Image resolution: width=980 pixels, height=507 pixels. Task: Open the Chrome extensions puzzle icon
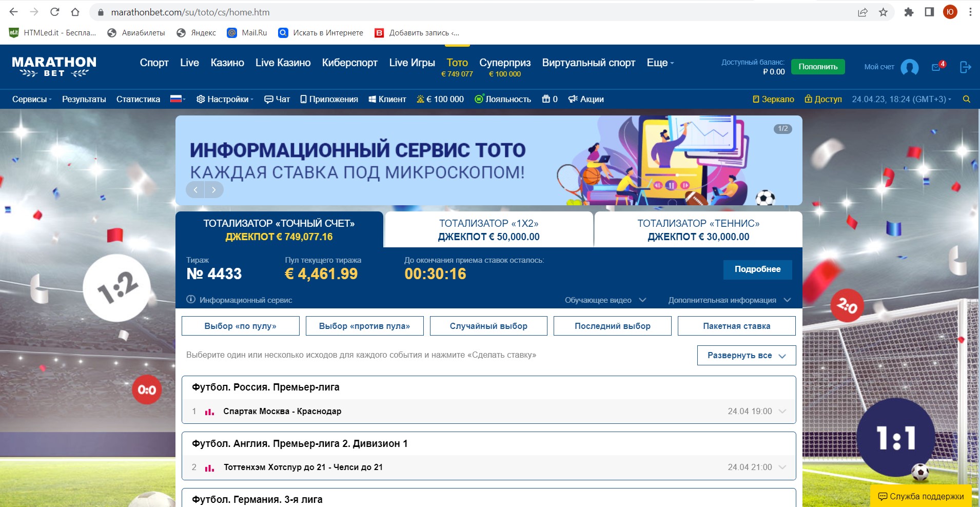[909, 12]
